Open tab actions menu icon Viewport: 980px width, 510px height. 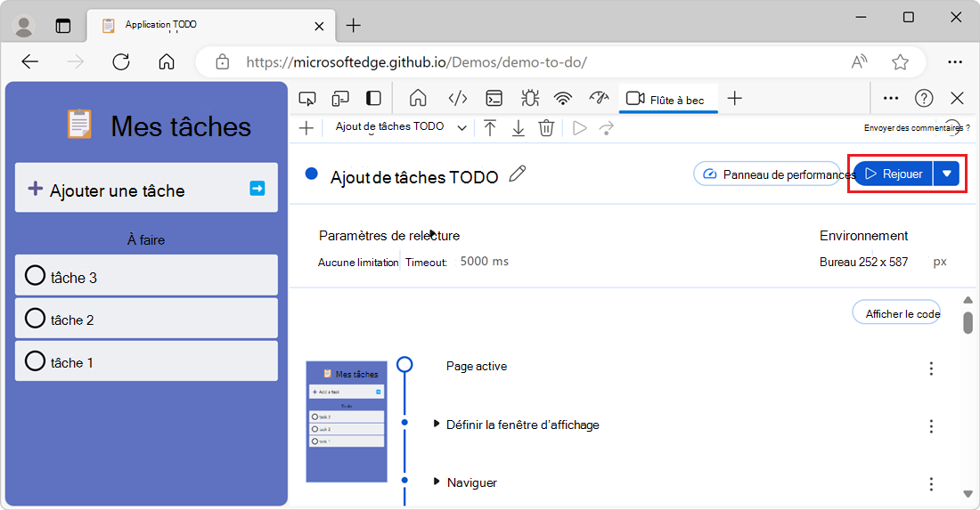63,26
